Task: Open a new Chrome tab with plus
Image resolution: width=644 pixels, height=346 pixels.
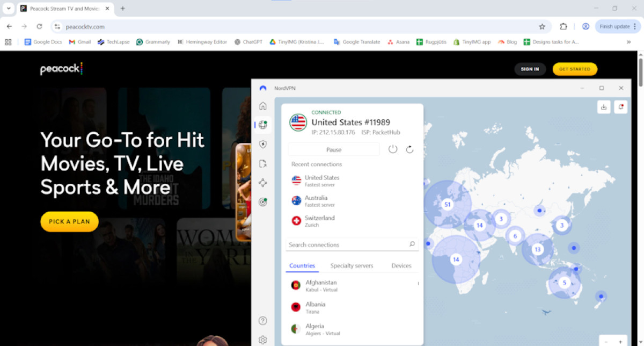Action: (122, 9)
